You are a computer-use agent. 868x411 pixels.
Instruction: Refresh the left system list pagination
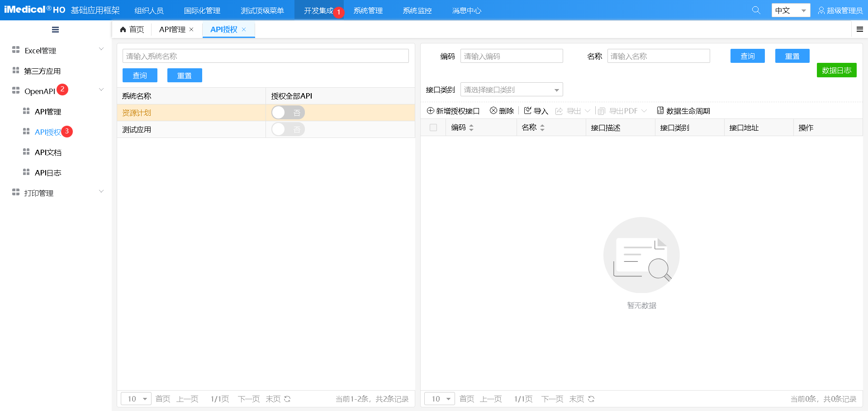pyautogui.click(x=287, y=399)
